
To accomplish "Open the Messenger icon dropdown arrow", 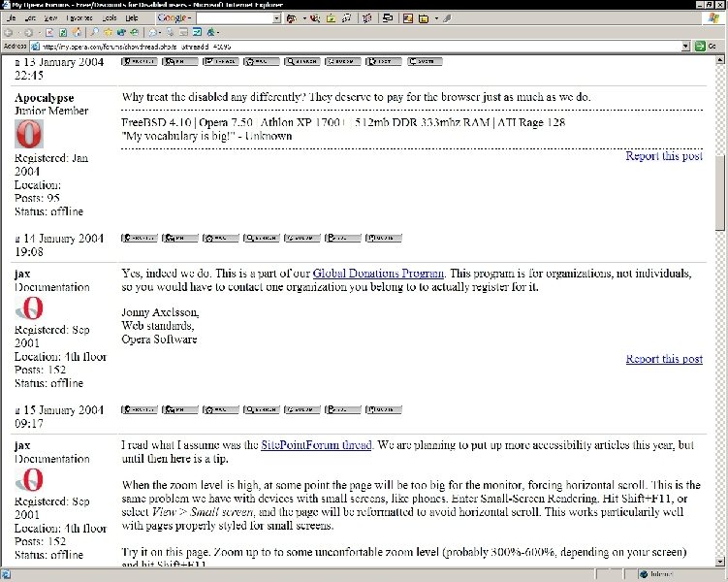I will [x=218, y=33].
